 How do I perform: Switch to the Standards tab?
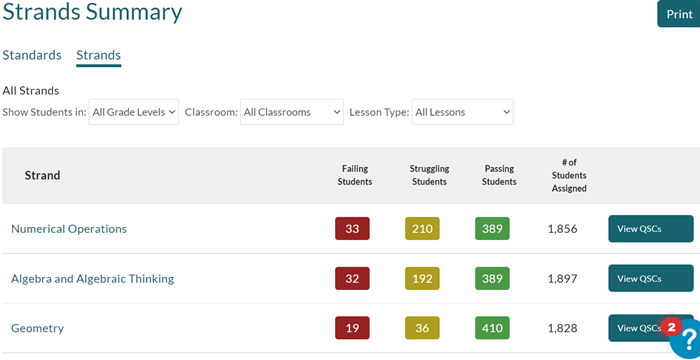(x=32, y=55)
